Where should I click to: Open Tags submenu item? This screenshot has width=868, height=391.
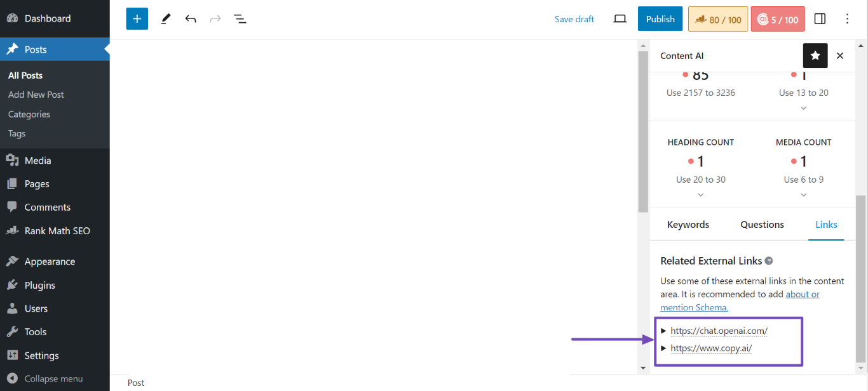pos(17,133)
